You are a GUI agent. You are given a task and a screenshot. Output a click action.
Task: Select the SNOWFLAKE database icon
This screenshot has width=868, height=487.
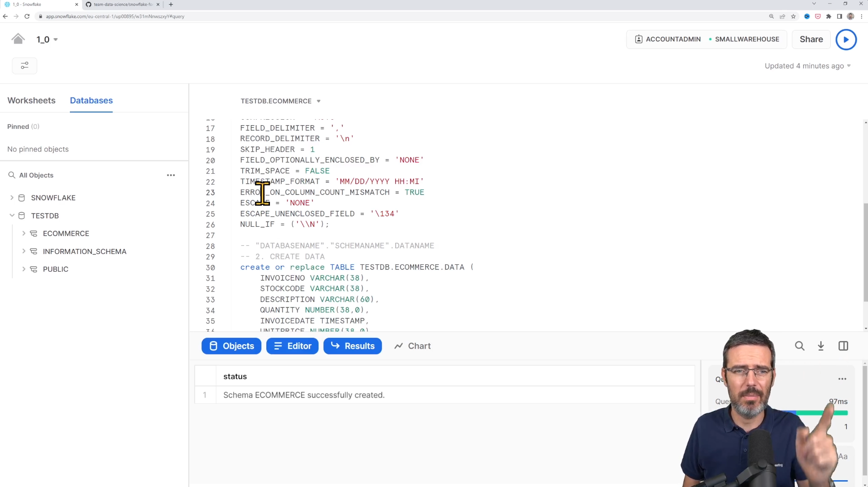[x=21, y=198]
